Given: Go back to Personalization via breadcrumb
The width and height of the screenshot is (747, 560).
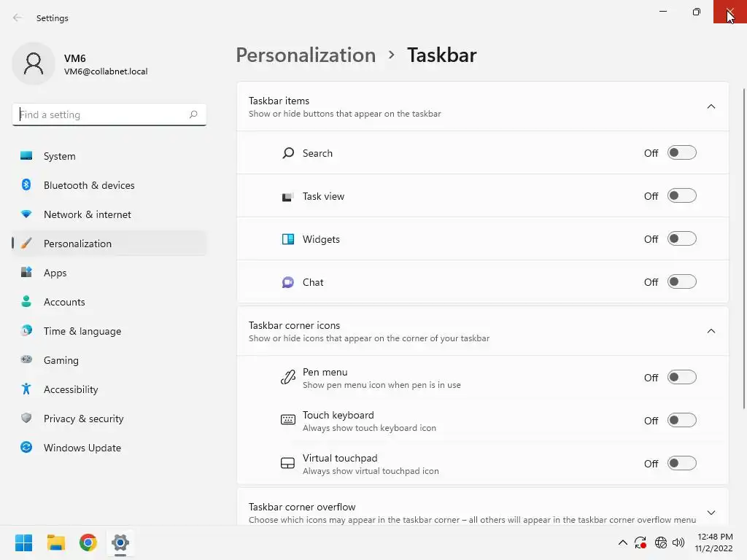Looking at the screenshot, I should click(306, 55).
